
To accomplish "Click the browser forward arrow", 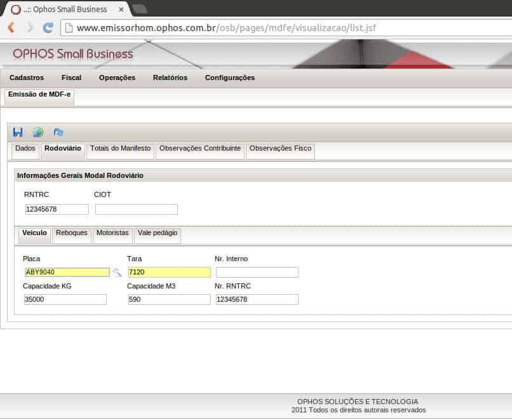I will [x=30, y=27].
